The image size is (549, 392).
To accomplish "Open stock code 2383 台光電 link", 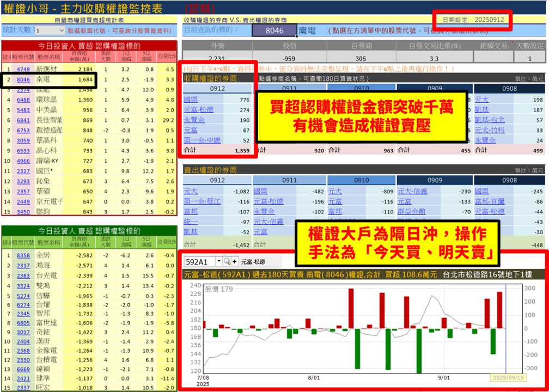I will (23, 276).
